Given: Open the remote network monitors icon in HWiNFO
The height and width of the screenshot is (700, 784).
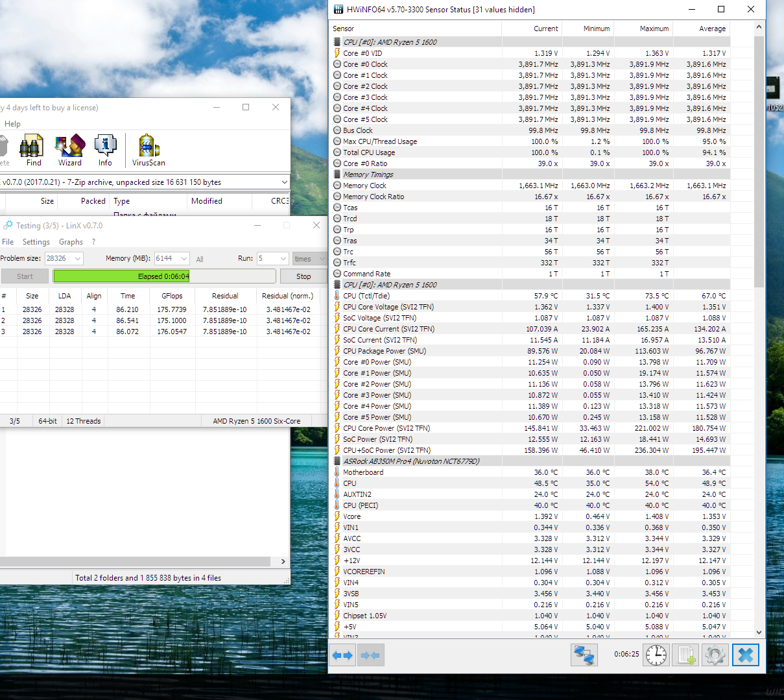Looking at the screenshot, I should point(584,655).
